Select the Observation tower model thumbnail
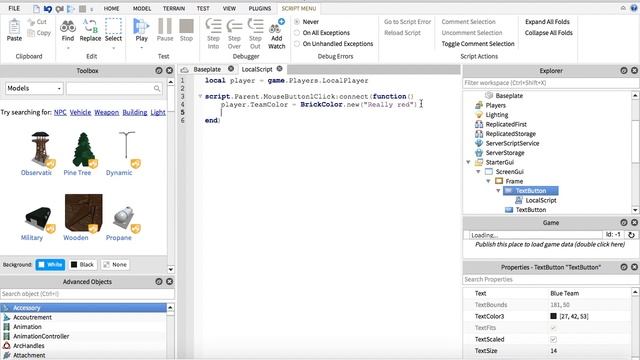The width and height of the screenshot is (640, 360). 40,149
